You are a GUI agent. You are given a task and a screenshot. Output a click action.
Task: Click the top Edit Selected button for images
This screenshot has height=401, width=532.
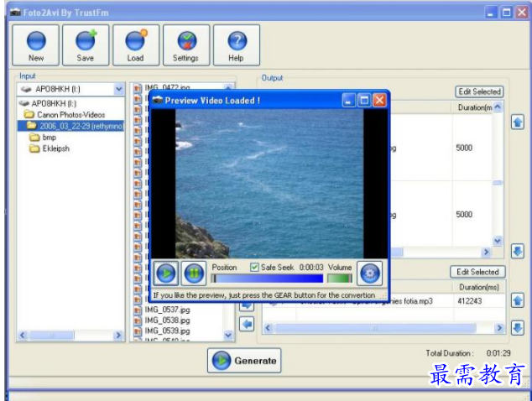click(x=479, y=91)
